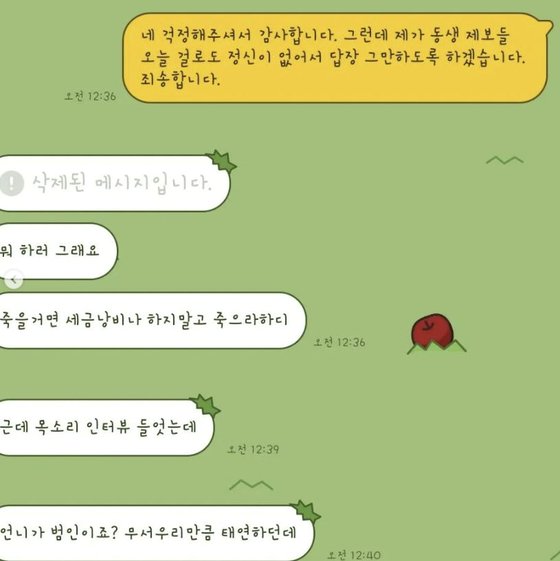Select the 삭제된 메시지입니다 bubble

click(x=115, y=183)
